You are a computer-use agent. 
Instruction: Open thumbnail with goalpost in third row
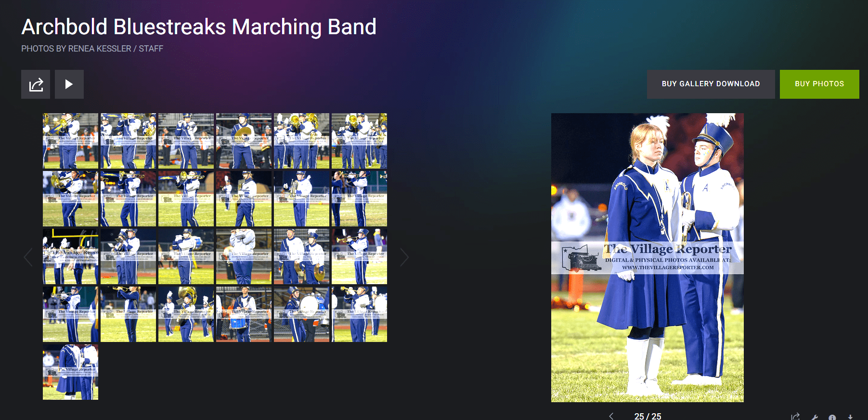click(70, 256)
